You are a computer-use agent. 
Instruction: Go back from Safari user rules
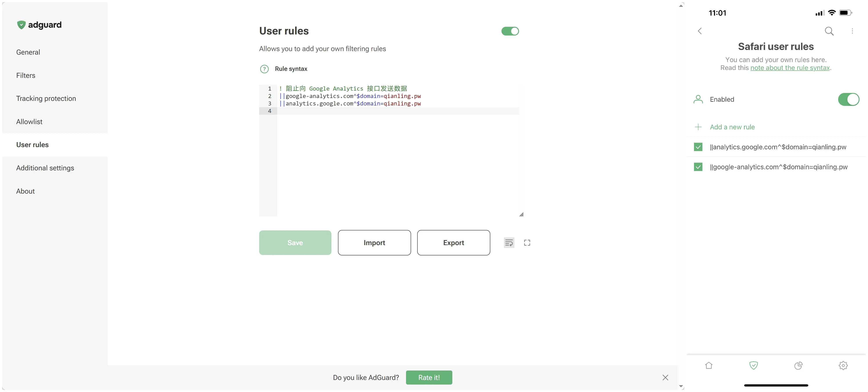click(x=700, y=31)
